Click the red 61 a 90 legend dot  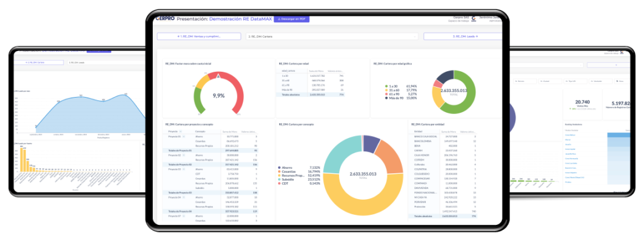(387, 94)
